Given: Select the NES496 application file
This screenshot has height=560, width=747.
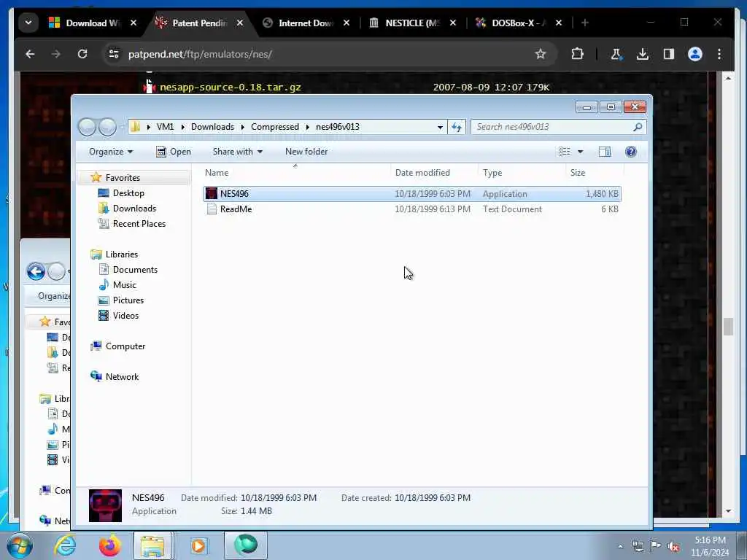Looking at the screenshot, I should 412,194.
